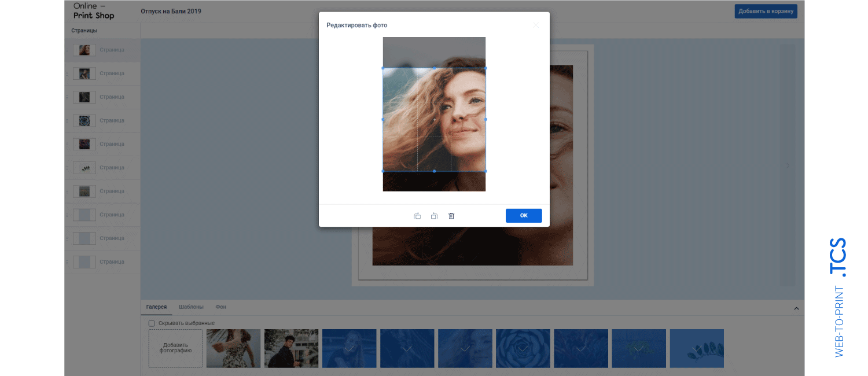868x376 pixels.
Task: Pick the gallery photo of a woman in a floral dress
Action: (x=233, y=348)
